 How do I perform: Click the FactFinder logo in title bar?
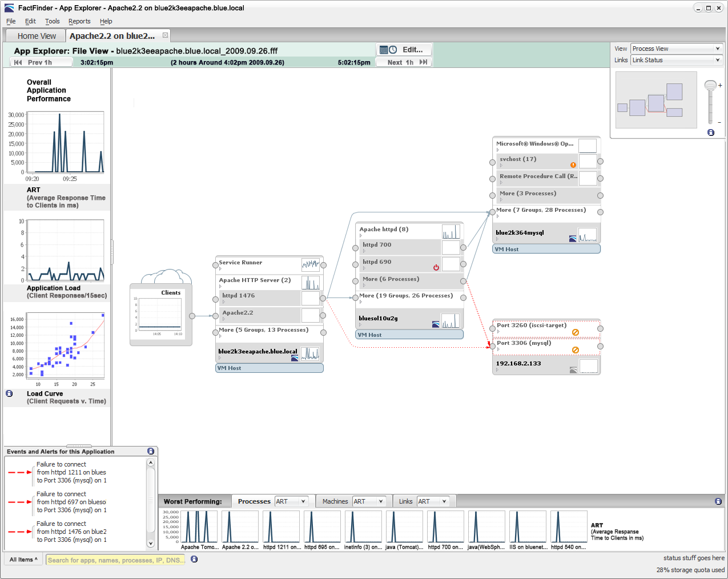click(9, 8)
